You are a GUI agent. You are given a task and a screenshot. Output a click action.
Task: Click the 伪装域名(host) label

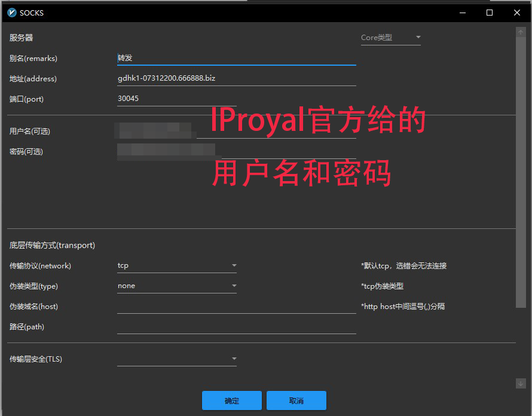coord(33,307)
